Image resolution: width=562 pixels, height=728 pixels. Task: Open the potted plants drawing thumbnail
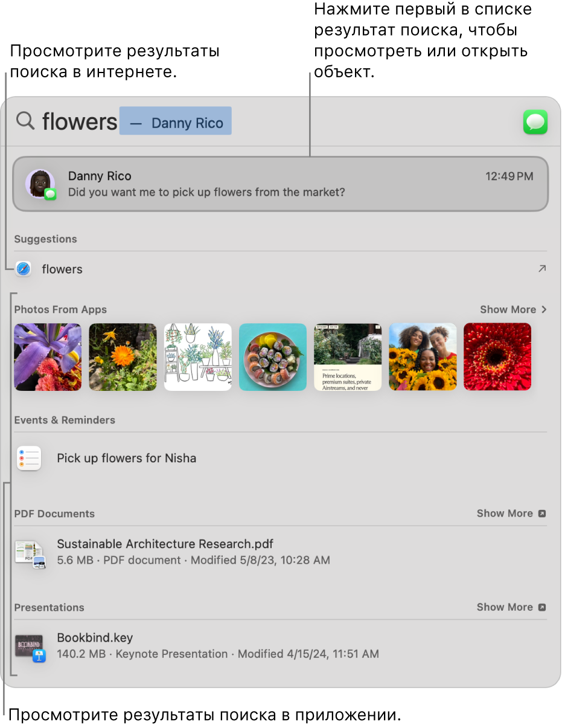click(198, 357)
